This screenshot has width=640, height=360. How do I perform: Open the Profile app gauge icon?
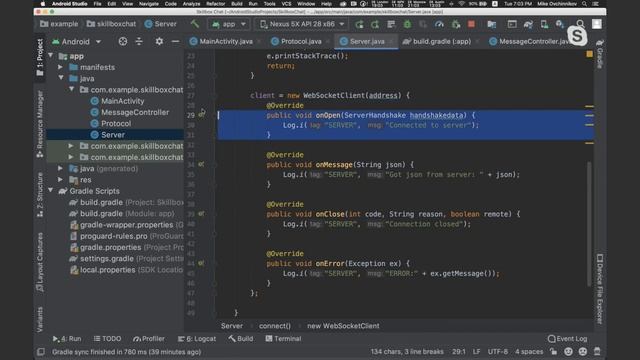(x=439, y=24)
